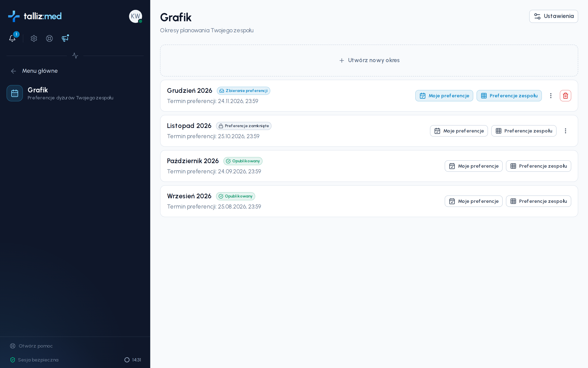Screen dimensions: 588x368
Task: Click the heartbeat pulse icon in sidebar divider
Action: 75,56
